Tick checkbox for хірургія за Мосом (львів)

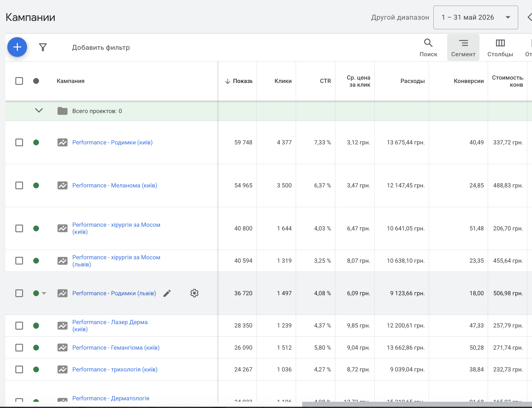coord(19,261)
